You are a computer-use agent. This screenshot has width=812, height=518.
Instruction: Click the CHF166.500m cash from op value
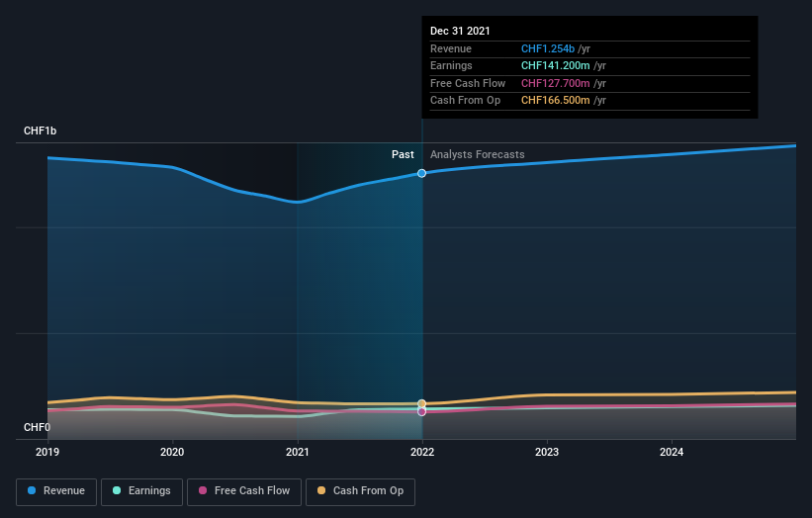pos(555,101)
